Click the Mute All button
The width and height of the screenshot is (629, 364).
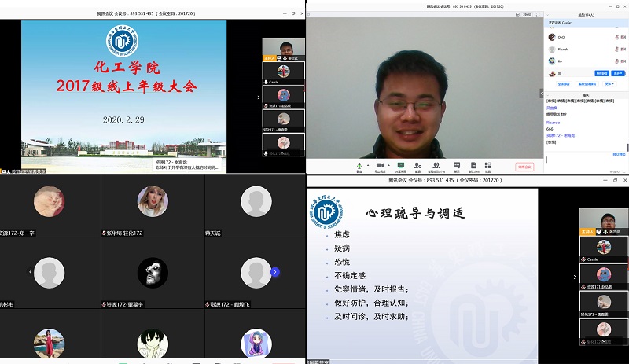click(564, 83)
